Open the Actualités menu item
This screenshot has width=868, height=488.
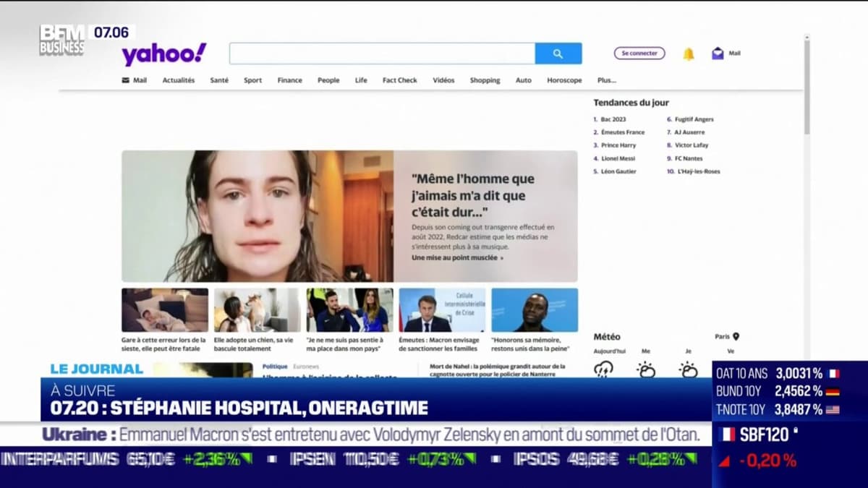point(179,80)
